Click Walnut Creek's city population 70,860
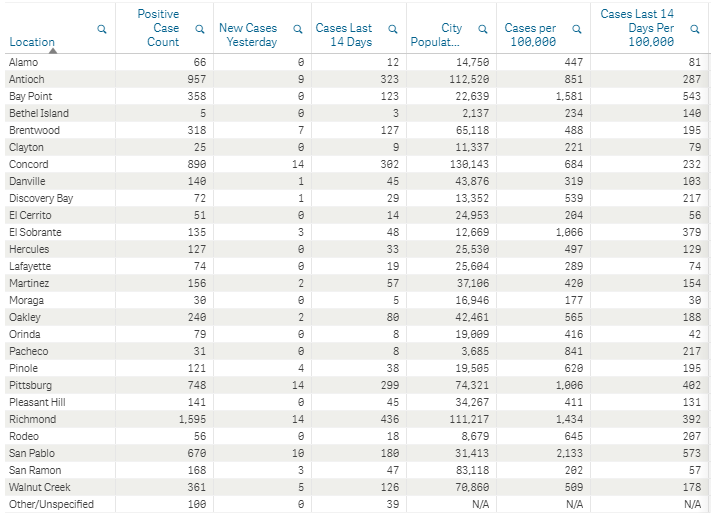This screenshot has width=712, height=520. coord(473,487)
